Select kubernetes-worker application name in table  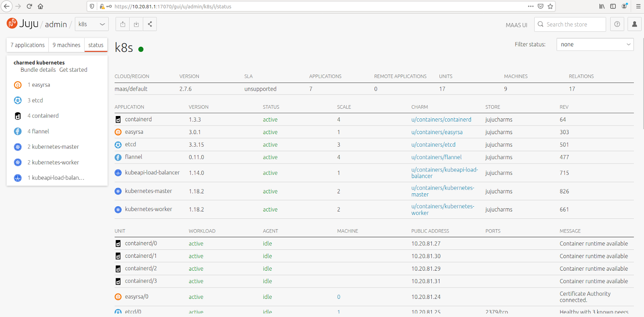click(149, 209)
